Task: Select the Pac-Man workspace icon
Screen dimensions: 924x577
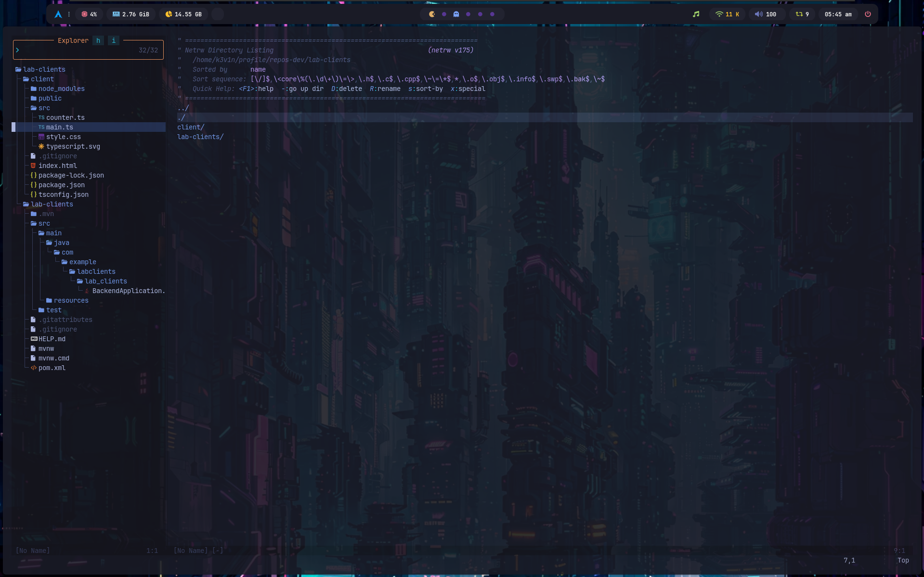Action: (x=432, y=14)
